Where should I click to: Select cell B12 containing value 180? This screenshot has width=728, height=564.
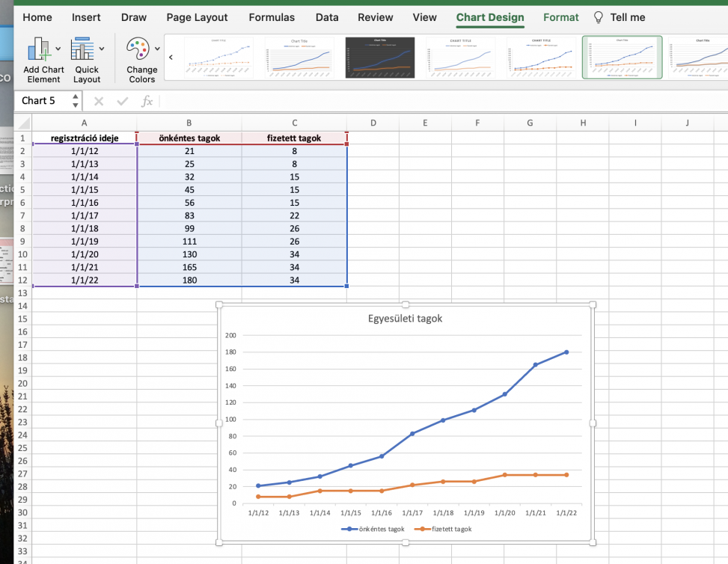click(x=189, y=280)
